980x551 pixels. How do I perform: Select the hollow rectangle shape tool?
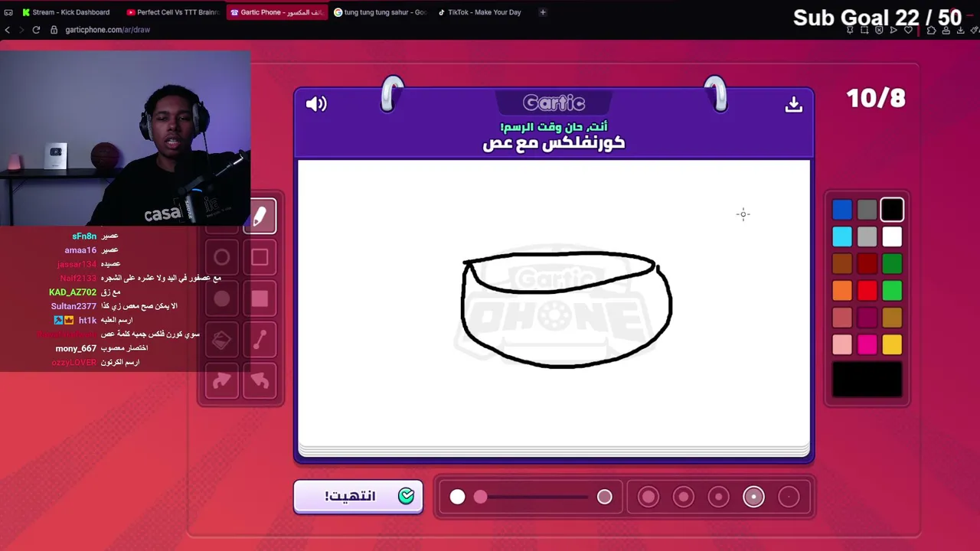(260, 258)
